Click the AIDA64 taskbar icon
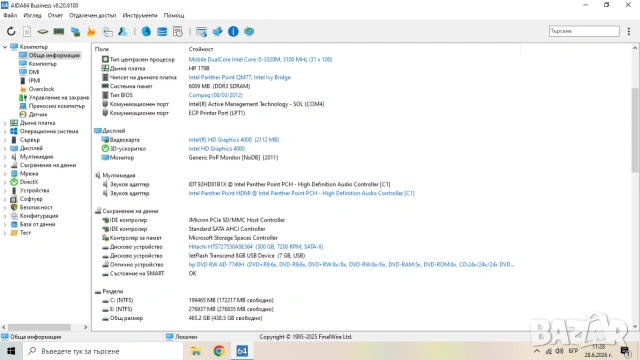Viewport: 640px width, 360px height. [242, 351]
